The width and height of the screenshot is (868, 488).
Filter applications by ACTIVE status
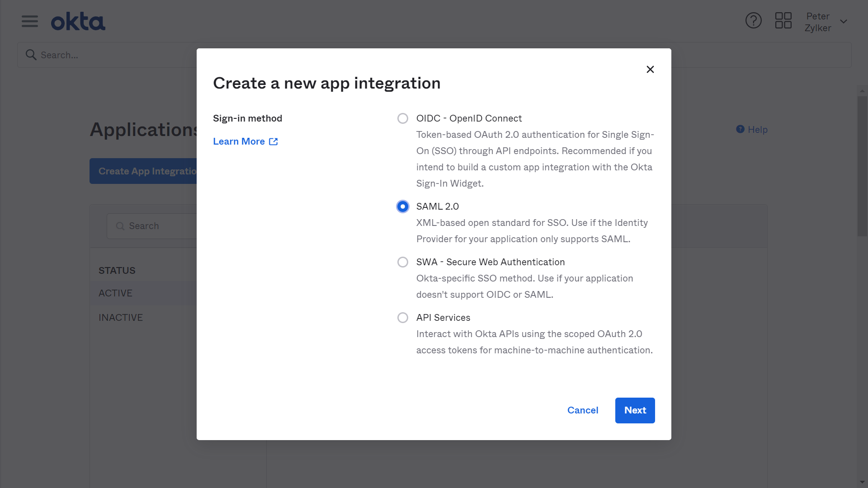point(115,293)
